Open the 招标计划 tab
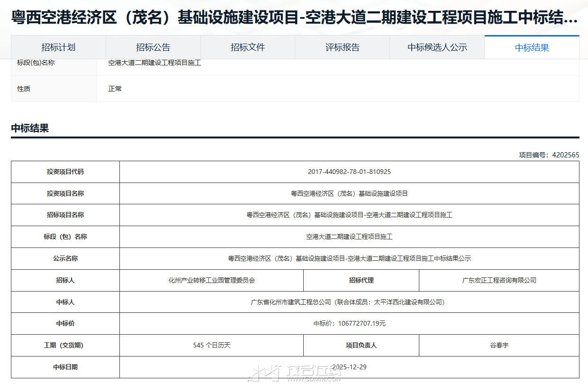This screenshot has width=588, height=384. point(58,47)
